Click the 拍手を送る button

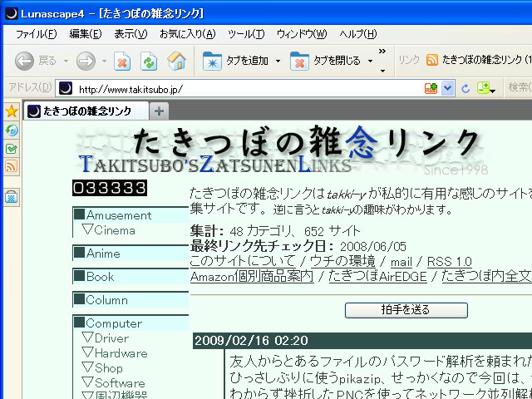(x=406, y=310)
